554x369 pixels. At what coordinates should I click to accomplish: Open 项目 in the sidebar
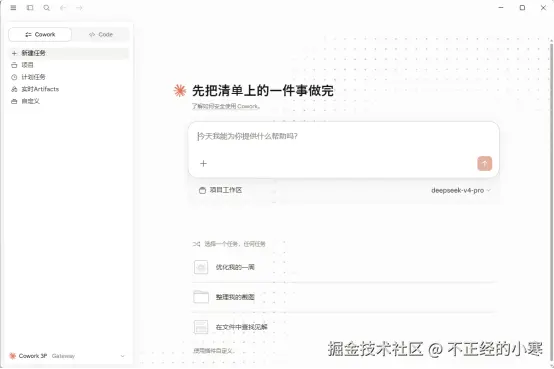click(69, 65)
